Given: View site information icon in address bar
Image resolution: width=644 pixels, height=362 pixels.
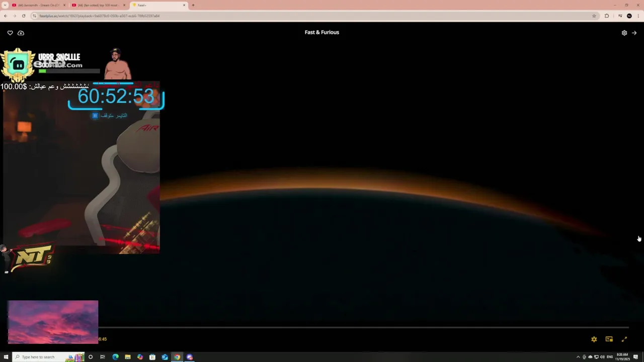Looking at the screenshot, I should [x=34, y=16].
